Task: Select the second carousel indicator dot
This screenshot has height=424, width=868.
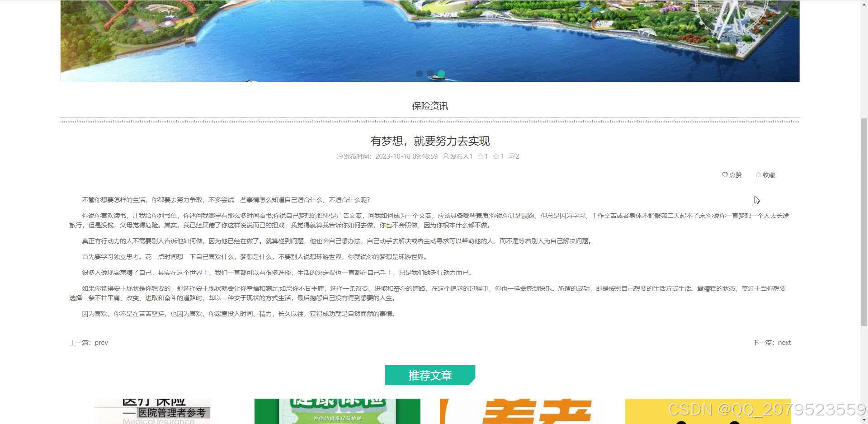Action: pos(430,73)
